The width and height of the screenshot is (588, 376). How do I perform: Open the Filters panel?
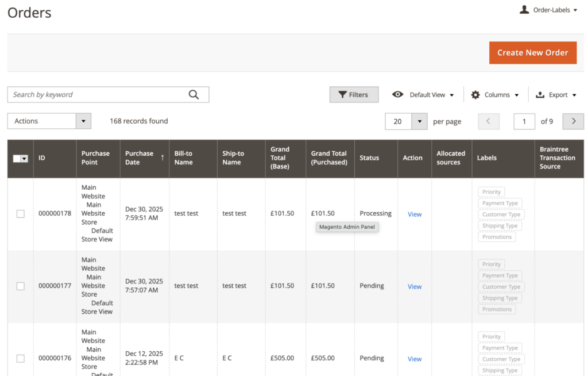(354, 95)
